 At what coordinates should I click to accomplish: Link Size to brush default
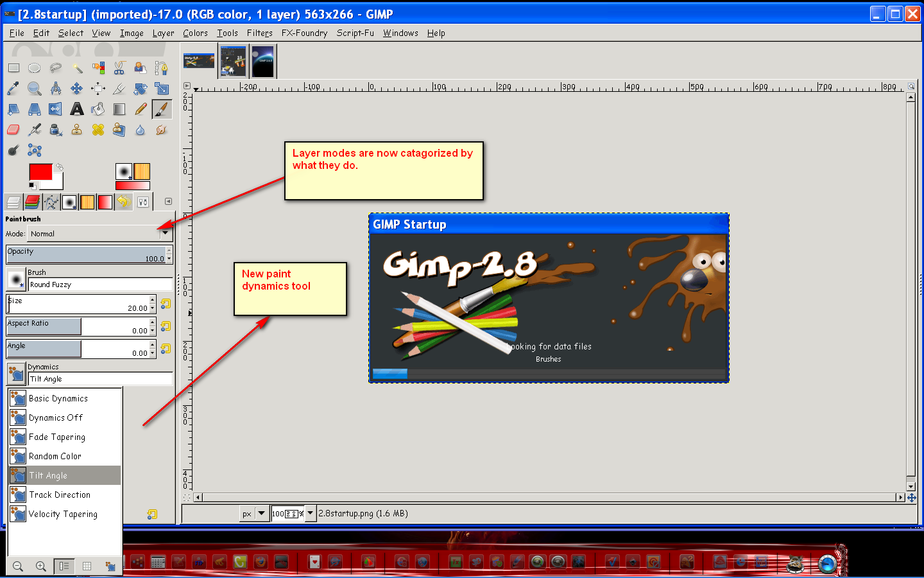(x=166, y=304)
